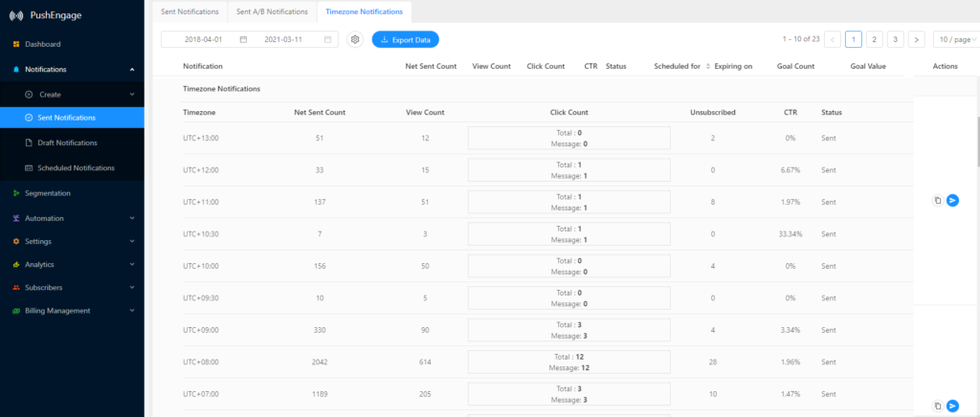Image resolution: width=980 pixels, height=417 pixels.
Task: Click click-count box for UTC+08:00 row
Action: (x=568, y=362)
